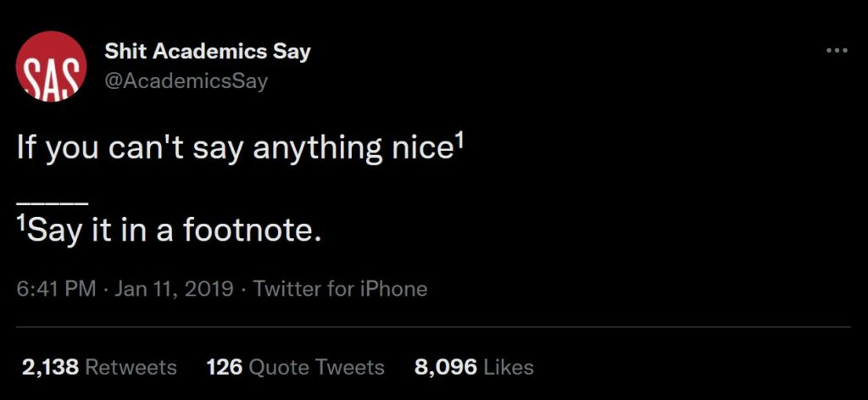The image size is (868, 400).
Task: Open the Shit Academics Say display name
Action: click(208, 52)
